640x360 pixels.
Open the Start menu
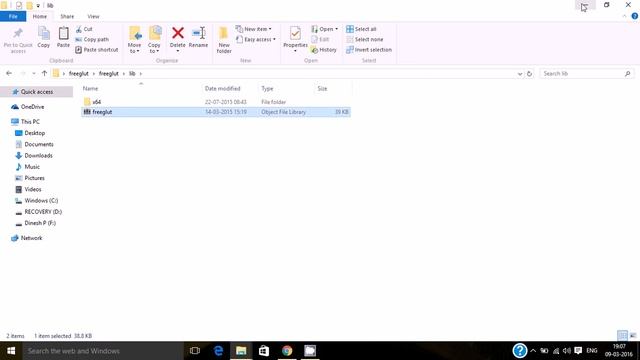click(11, 351)
